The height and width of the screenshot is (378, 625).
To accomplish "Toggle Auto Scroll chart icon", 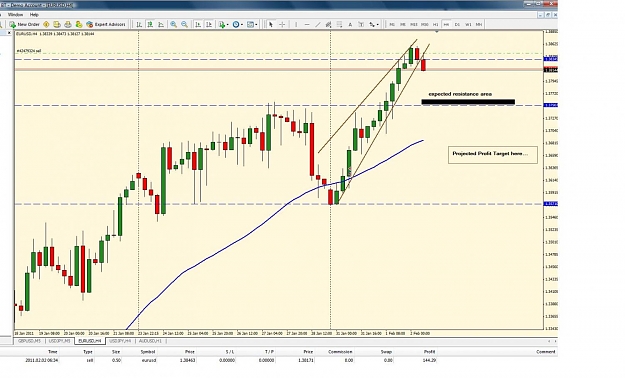I will 198,24.
